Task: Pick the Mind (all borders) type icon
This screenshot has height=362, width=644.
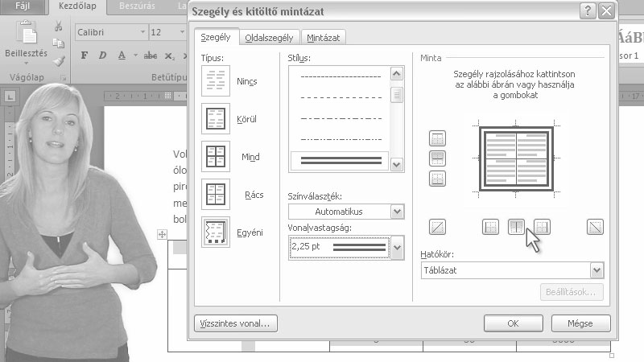Action: (215, 157)
